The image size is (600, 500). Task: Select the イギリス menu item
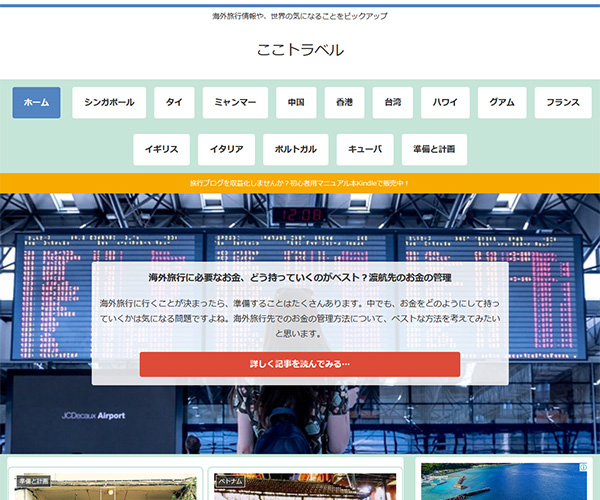point(161,150)
